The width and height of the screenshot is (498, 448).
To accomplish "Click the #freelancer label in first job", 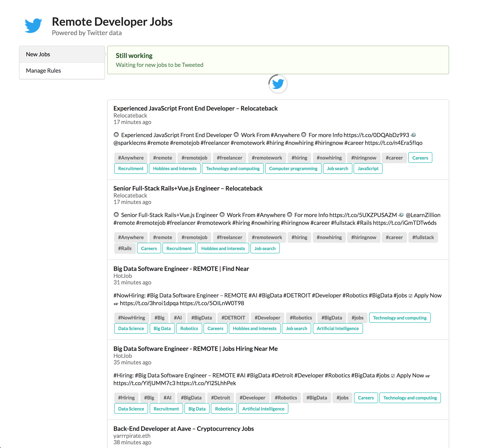I will (229, 158).
